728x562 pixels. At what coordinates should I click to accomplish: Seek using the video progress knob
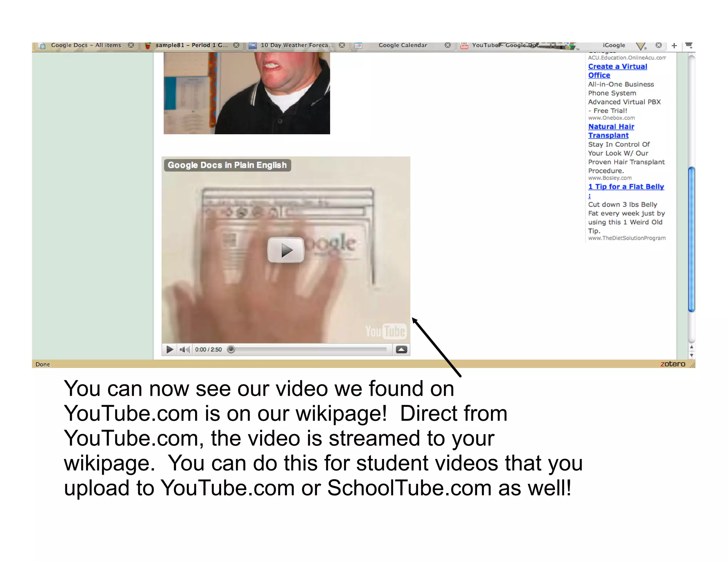click(x=231, y=350)
